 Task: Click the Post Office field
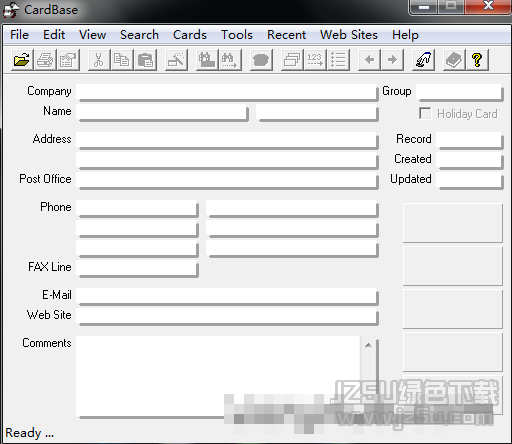tap(227, 180)
